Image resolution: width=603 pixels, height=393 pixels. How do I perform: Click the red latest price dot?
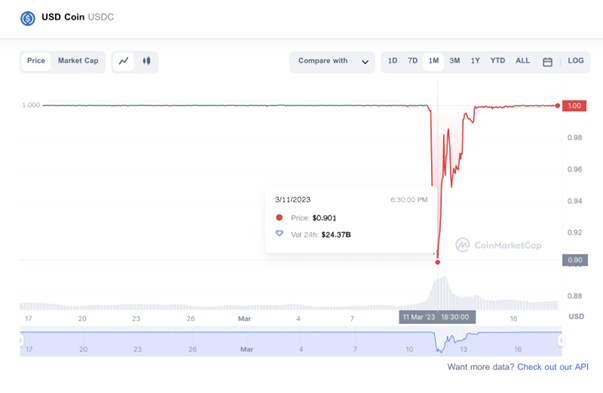[x=558, y=105]
